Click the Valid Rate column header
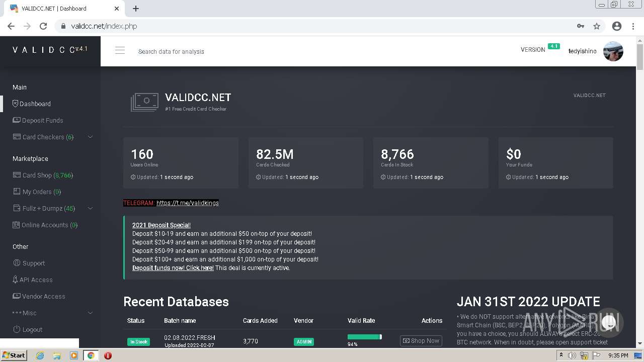 click(x=361, y=321)
